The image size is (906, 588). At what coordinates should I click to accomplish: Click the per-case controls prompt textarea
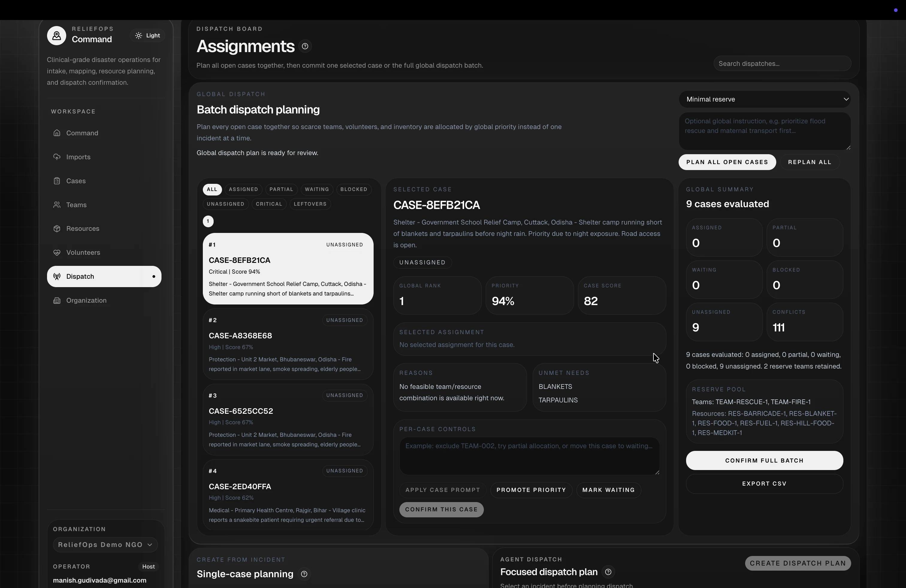pos(529,456)
